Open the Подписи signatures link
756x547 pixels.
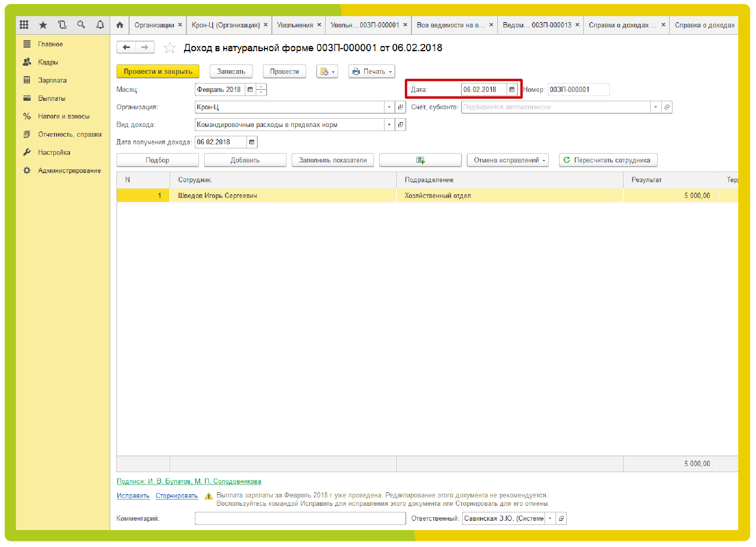(189, 481)
